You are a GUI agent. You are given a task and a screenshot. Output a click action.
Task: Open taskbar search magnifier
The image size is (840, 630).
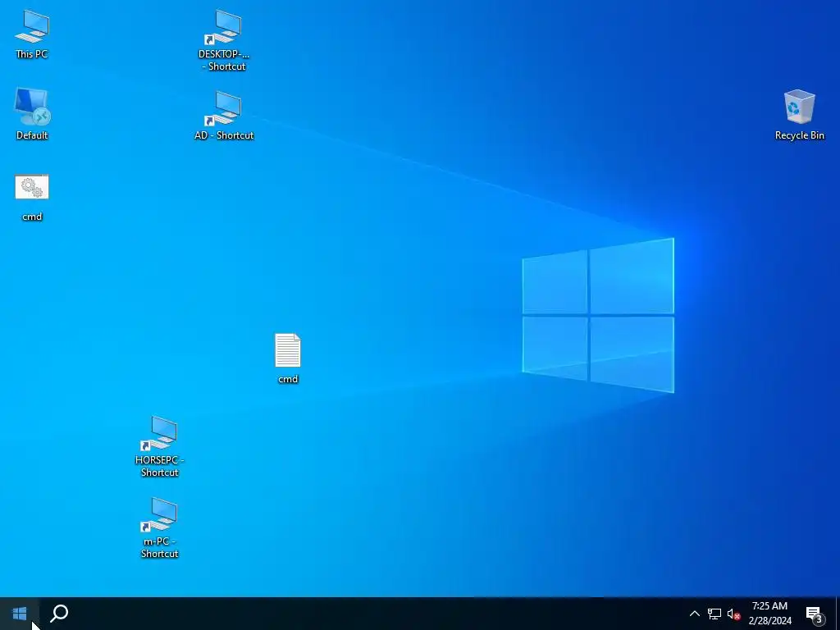(x=59, y=614)
